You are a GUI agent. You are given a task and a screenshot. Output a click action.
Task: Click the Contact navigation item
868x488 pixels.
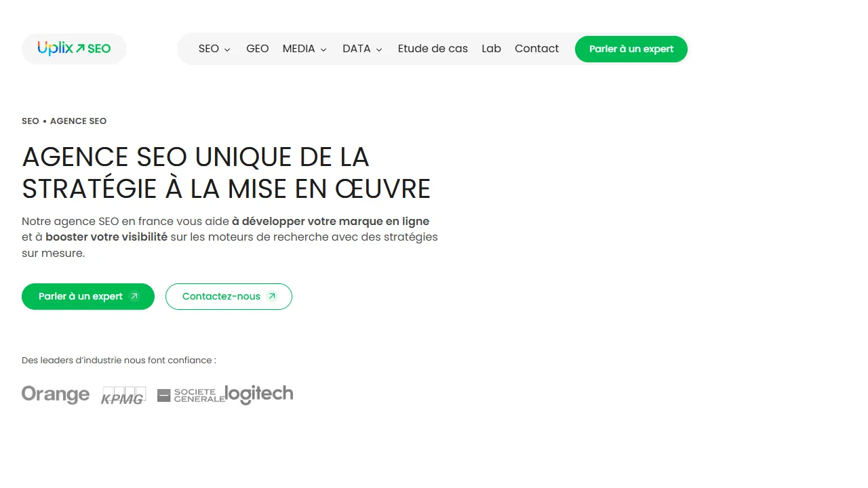[536, 49]
